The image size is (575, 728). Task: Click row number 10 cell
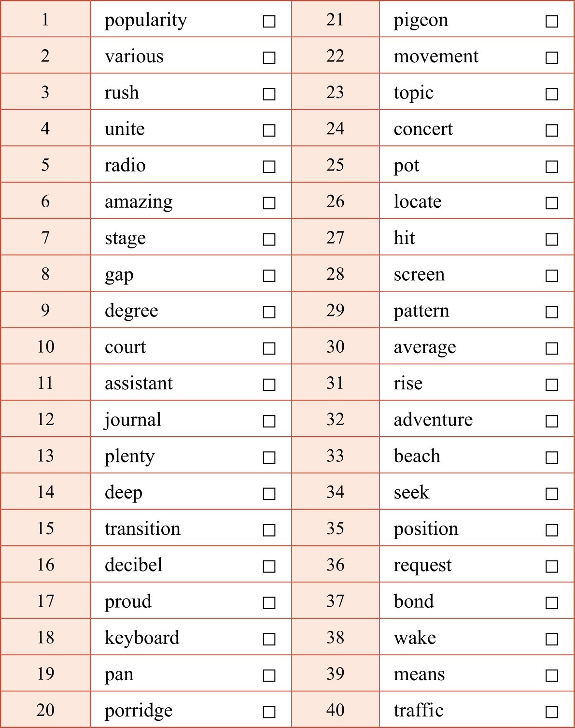45,346
